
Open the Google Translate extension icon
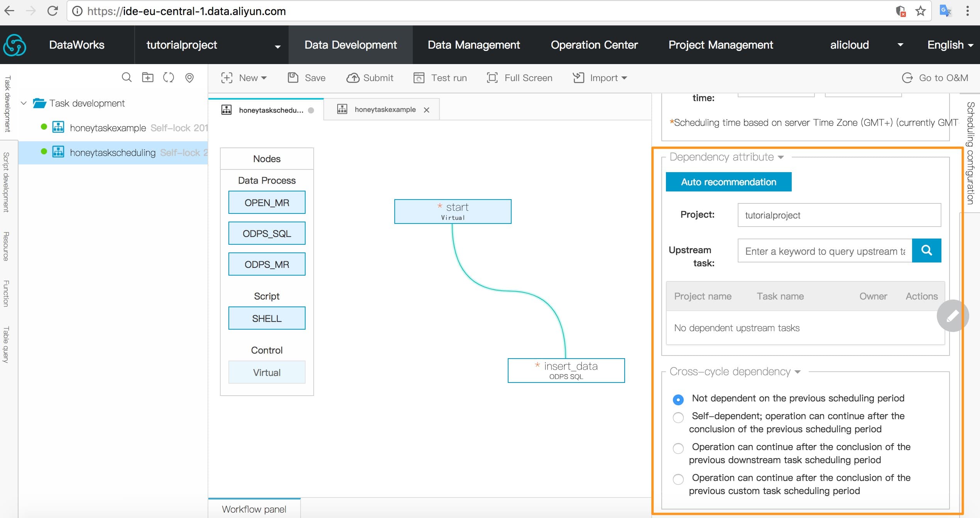click(945, 11)
